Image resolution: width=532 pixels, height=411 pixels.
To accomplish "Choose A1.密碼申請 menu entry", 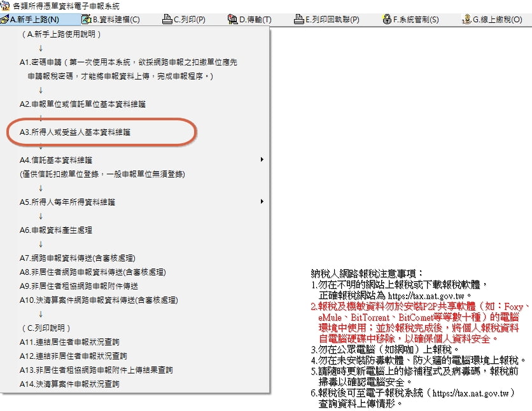I will click(127, 62).
